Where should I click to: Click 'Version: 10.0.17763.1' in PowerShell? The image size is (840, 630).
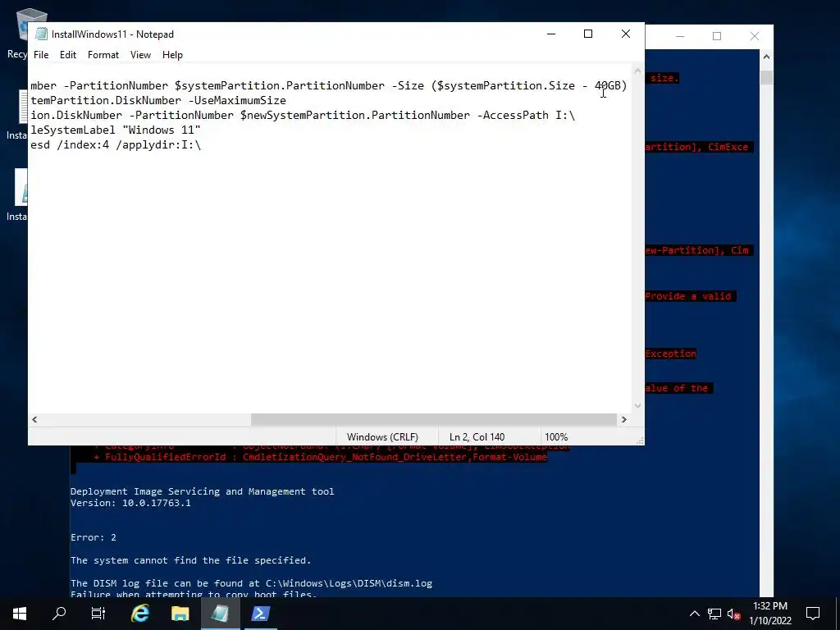click(130, 503)
